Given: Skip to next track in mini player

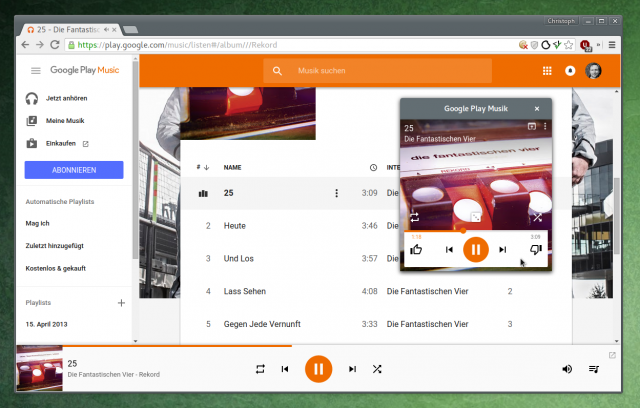Looking at the screenshot, I should coord(502,249).
